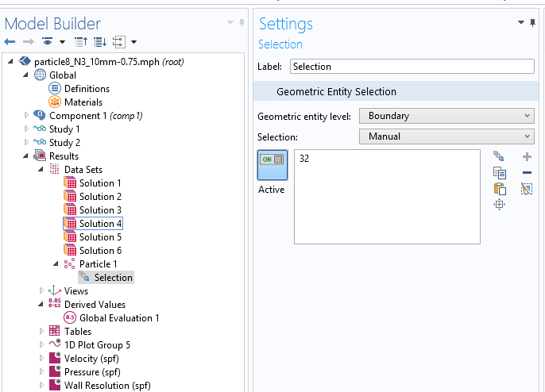Click the back arrow in Model Builder
The width and height of the screenshot is (545, 392).
pyautogui.click(x=10, y=41)
